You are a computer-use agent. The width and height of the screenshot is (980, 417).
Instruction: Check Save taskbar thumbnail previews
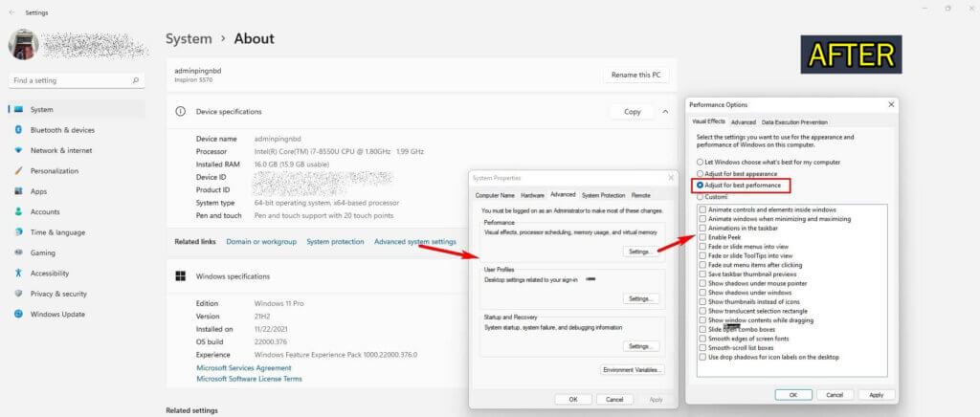pos(703,274)
